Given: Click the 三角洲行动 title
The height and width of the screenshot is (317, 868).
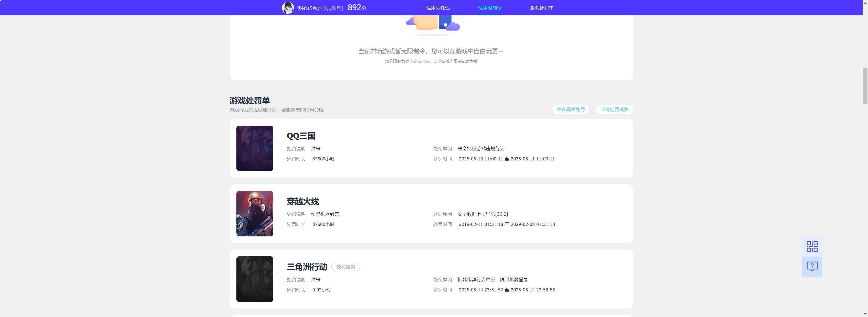Looking at the screenshot, I should click(x=307, y=267).
